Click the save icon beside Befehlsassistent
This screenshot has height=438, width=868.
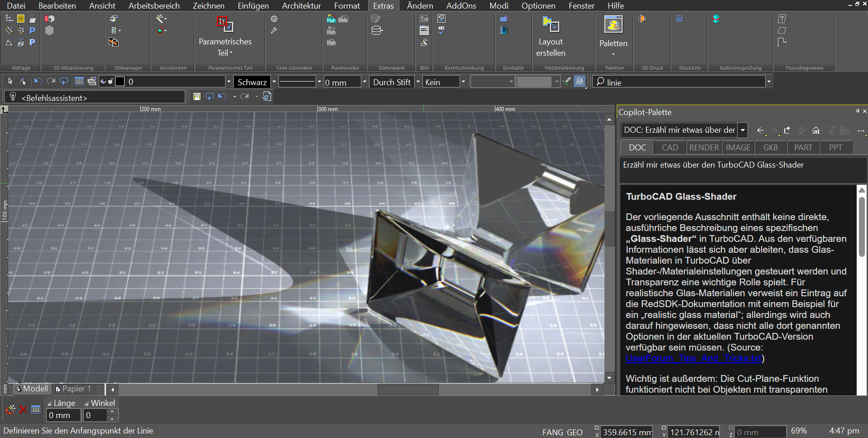click(197, 96)
